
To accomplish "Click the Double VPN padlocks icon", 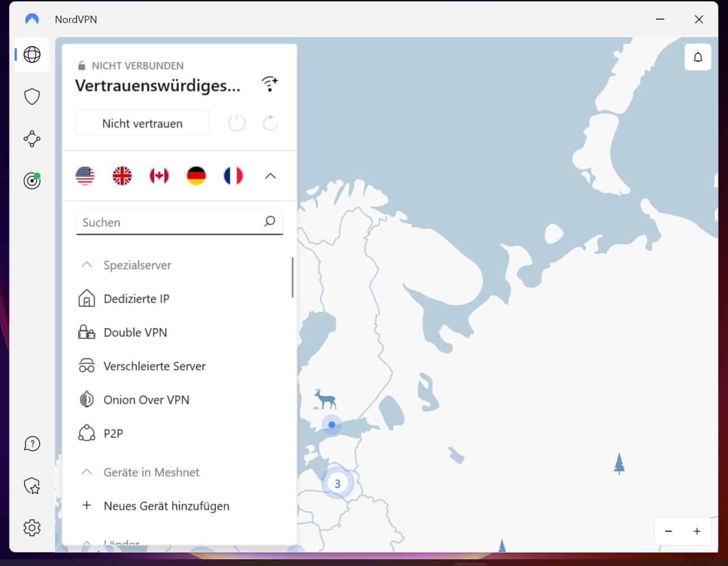I will coord(87,332).
